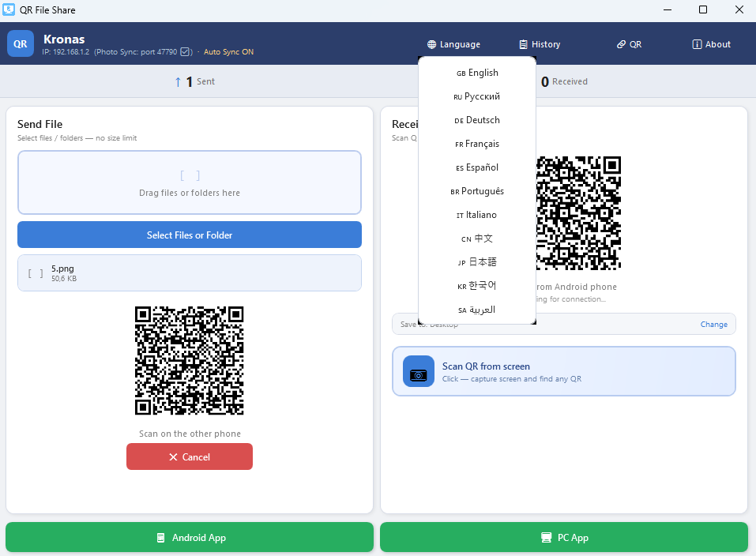The height and width of the screenshot is (556, 756).
Task: Open the About menu item
Action: [x=710, y=44]
